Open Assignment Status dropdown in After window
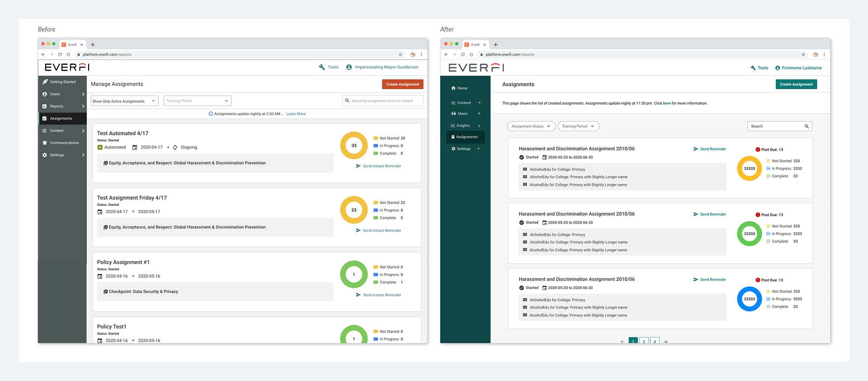 click(531, 126)
